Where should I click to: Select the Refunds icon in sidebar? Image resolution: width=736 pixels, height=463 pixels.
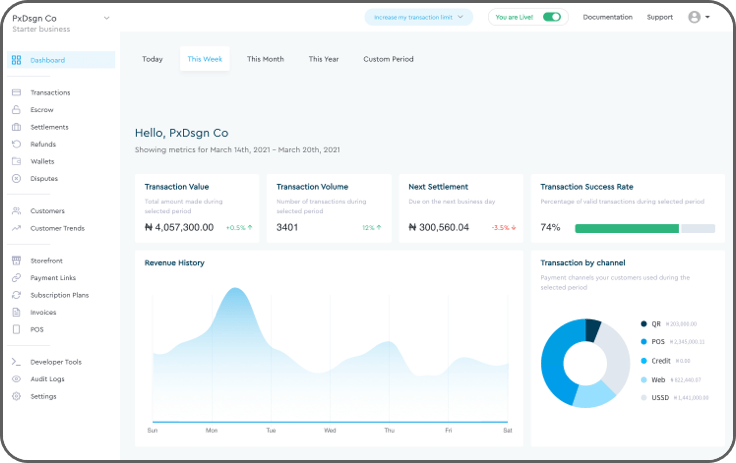[16, 144]
